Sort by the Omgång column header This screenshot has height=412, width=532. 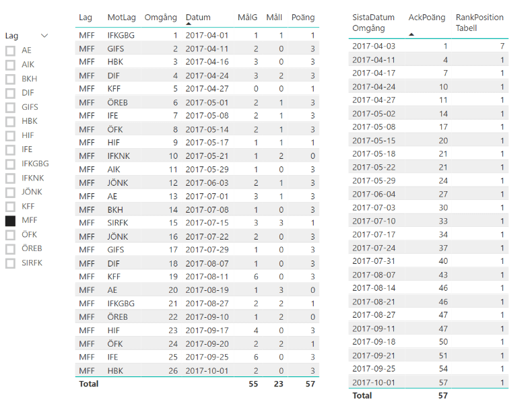[x=161, y=18]
